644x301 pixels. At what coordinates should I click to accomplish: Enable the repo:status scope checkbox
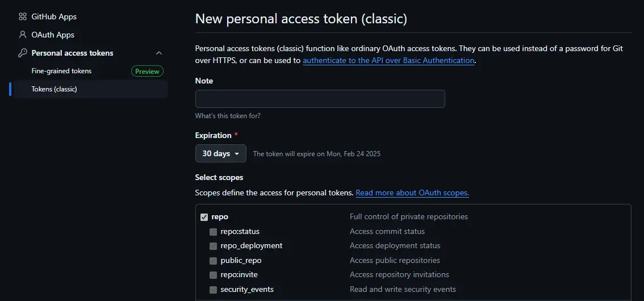tap(213, 232)
